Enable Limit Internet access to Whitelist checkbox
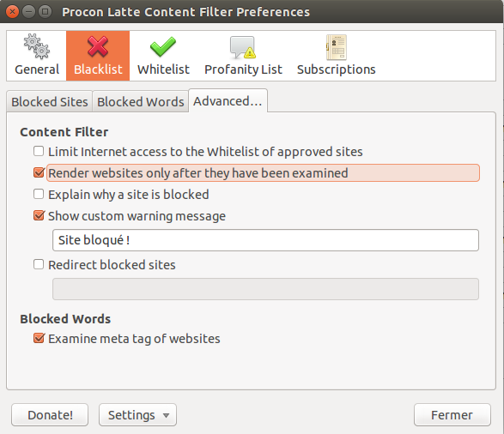Screen dimensions: 504x434 [x=39, y=151]
